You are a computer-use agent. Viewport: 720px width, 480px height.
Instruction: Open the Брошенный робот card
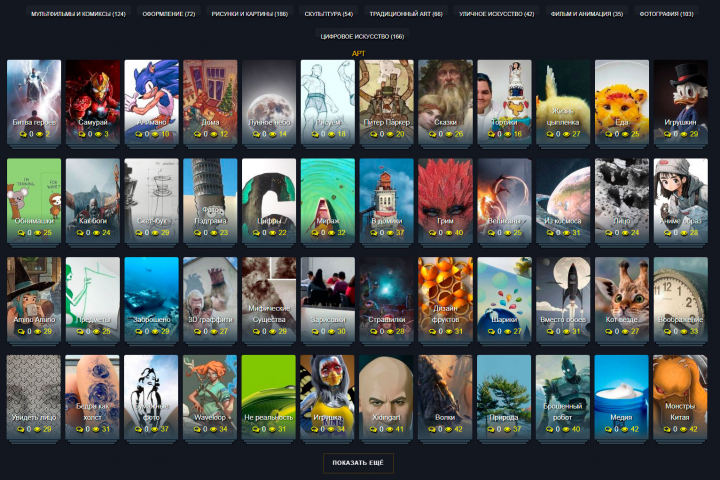click(x=563, y=397)
